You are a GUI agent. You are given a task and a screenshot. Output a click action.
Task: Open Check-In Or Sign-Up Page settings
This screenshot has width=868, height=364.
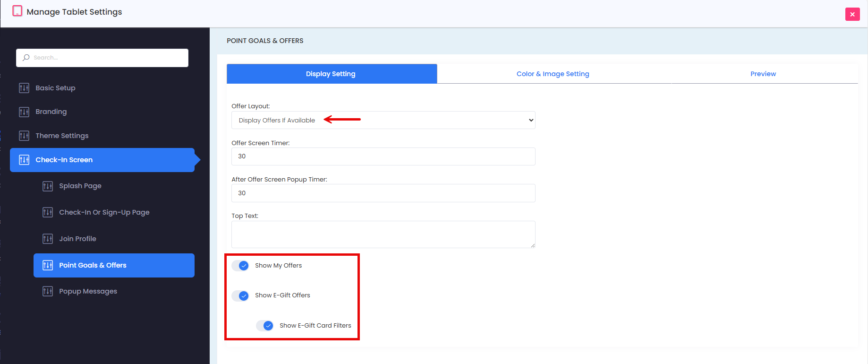(x=104, y=212)
